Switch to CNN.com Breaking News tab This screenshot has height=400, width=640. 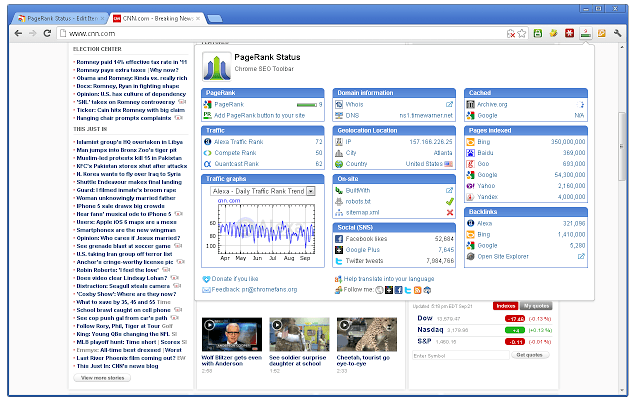[157, 18]
